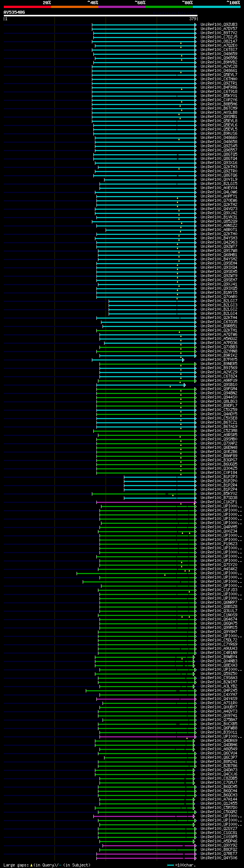Select hit UniRef100_C6T918
Screen dimensions: 244x868
tap(219, 92)
